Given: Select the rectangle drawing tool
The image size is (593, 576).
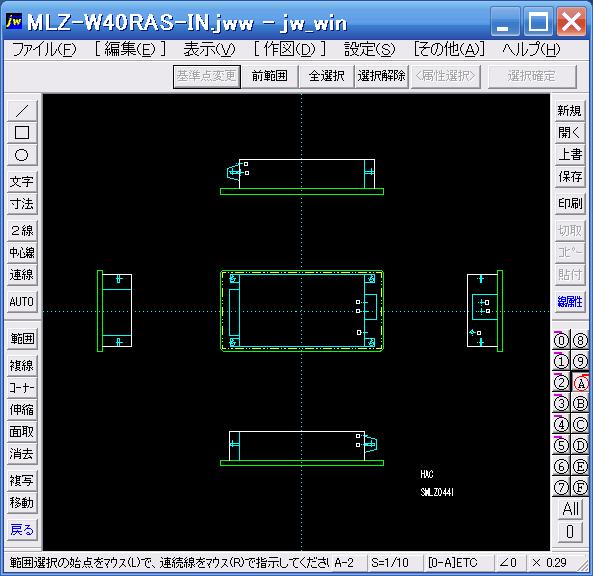Looking at the screenshot, I should coord(22,133).
